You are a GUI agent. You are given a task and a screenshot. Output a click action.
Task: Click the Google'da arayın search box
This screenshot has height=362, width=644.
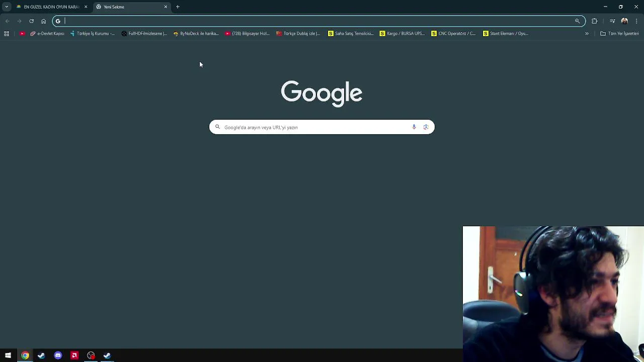pos(321,127)
